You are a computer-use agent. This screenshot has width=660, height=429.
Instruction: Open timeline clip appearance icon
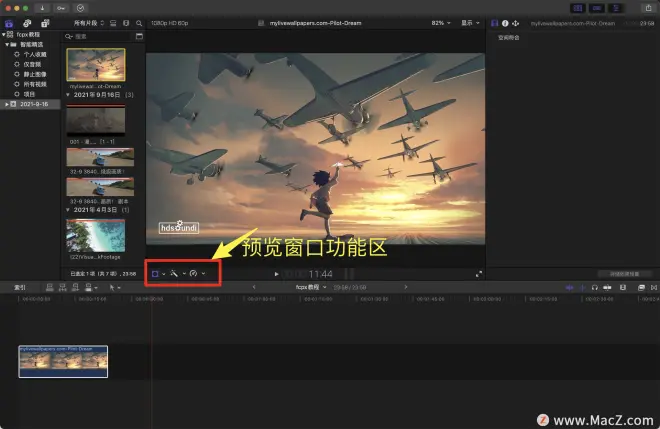623,288
